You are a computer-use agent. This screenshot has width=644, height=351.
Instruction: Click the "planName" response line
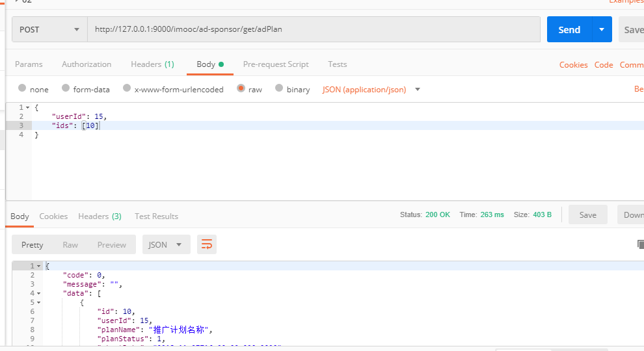pyautogui.click(x=155, y=330)
